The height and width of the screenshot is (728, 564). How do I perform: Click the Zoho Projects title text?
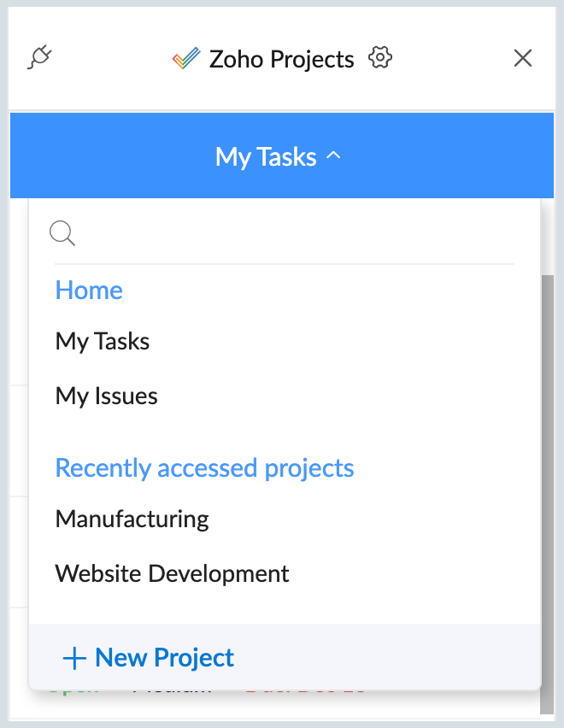[x=282, y=59]
